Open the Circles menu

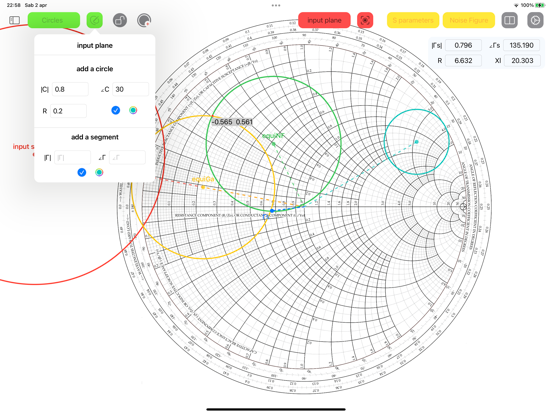(x=54, y=20)
